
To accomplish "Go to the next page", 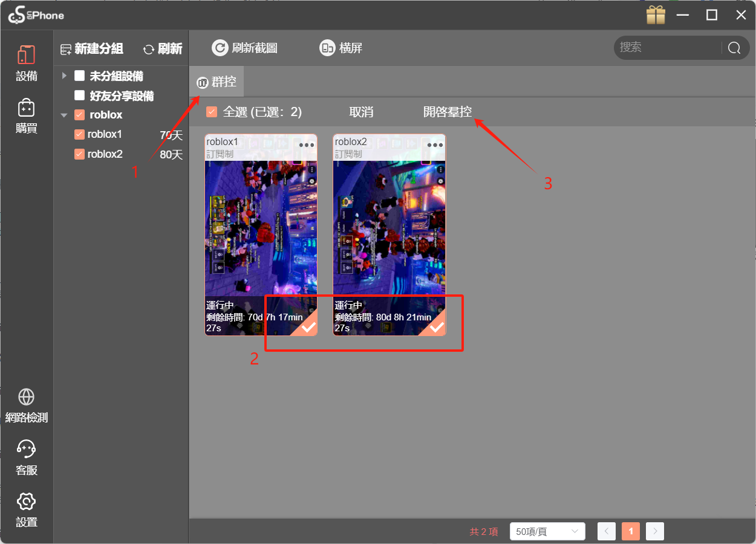I will pyautogui.click(x=655, y=531).
